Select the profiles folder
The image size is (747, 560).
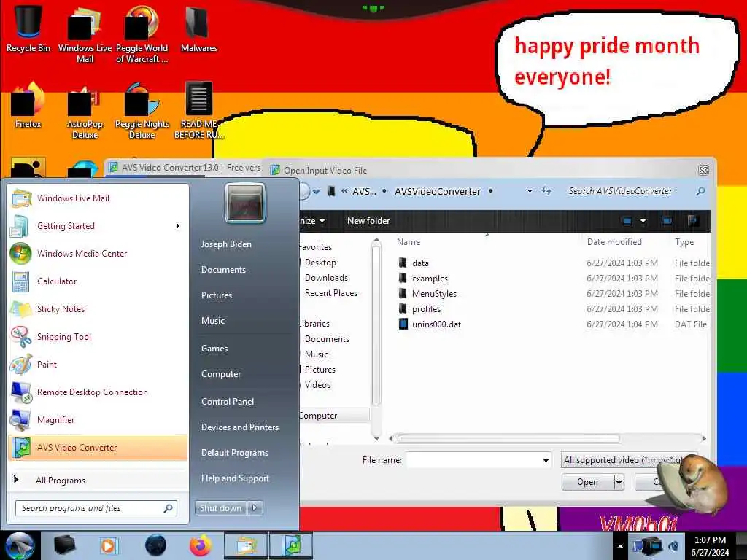[x=426, y=309]
